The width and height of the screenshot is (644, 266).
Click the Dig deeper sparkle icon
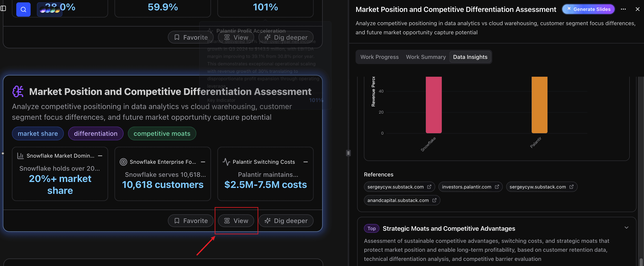coord(267,221)
